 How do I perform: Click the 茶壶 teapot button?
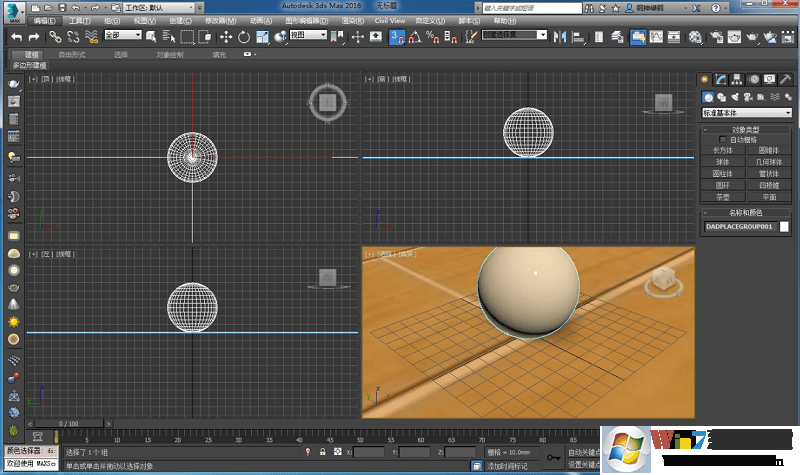(x=723, y=197)
